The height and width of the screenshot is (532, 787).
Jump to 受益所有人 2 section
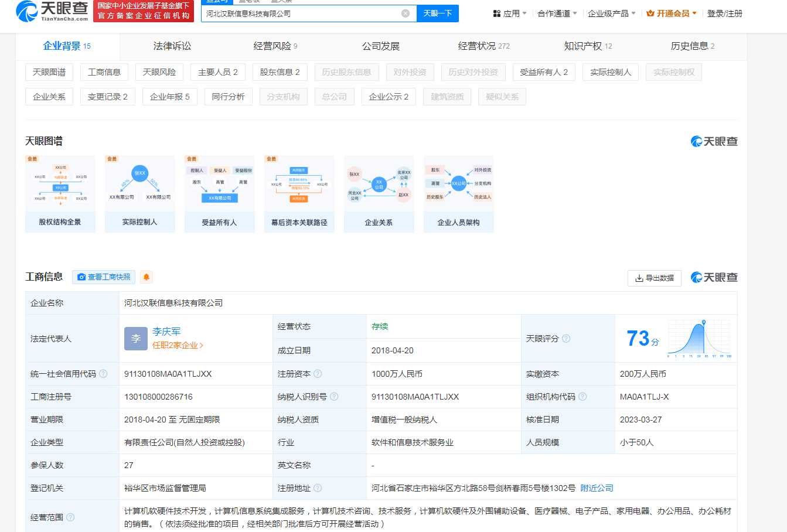point(544,72)
